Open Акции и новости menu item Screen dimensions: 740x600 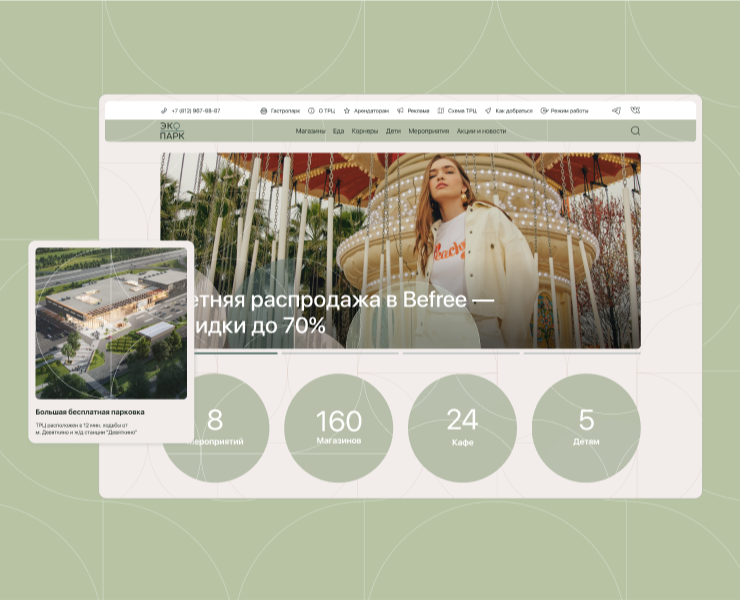coord(481,131)
